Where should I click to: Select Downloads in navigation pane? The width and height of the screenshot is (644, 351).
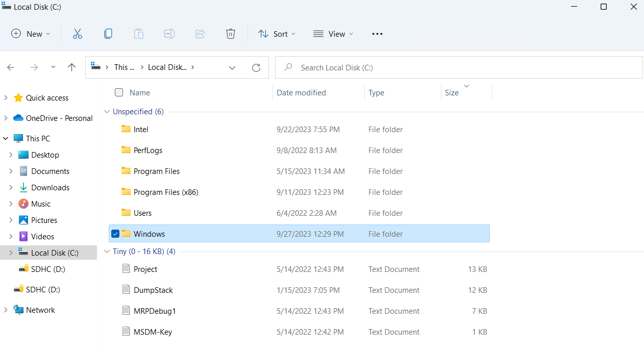pos(50,188)
